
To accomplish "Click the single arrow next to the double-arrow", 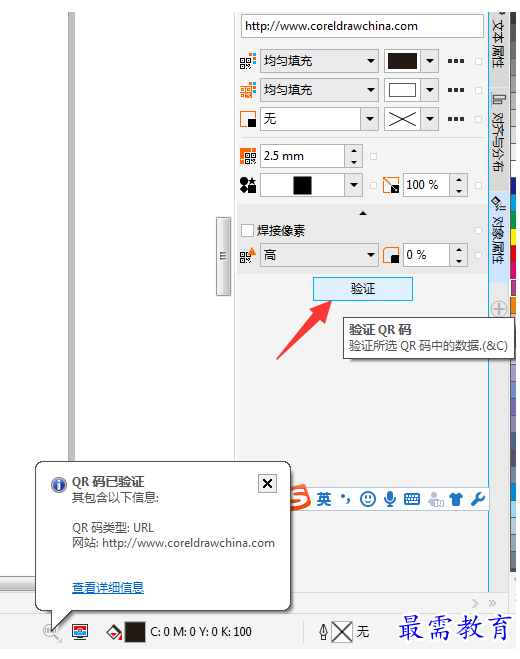I will pyautogui.click(x=475, y=603).
